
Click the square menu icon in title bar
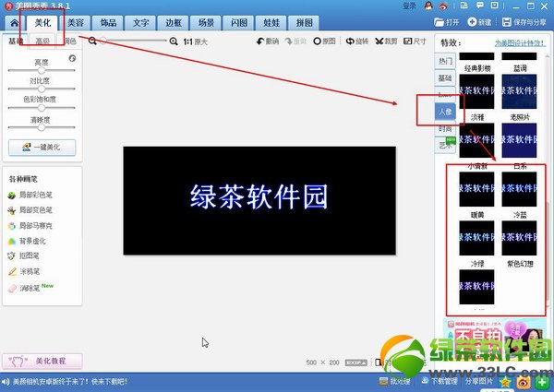click(x=495, y=6)
